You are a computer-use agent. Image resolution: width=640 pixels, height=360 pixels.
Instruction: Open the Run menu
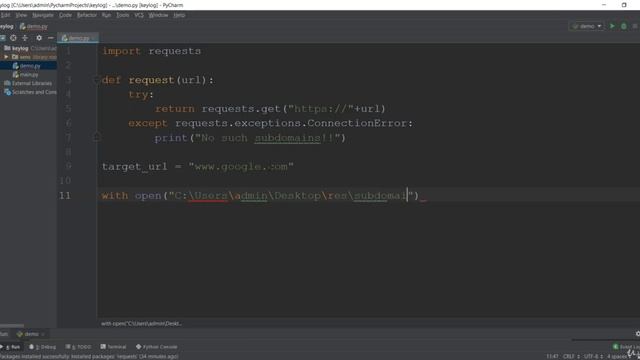[106, 15]
